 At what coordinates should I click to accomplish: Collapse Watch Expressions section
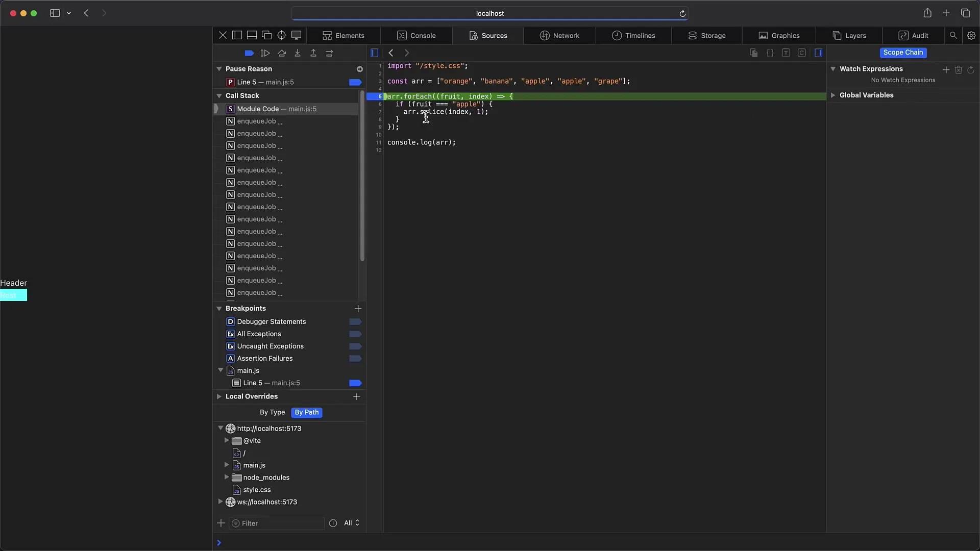pos(833,69)
